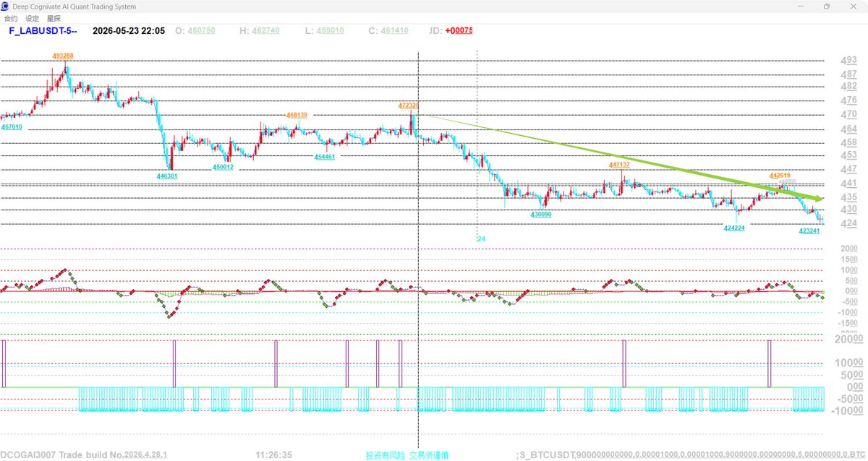Click the peak label 493288

(62, 56)
